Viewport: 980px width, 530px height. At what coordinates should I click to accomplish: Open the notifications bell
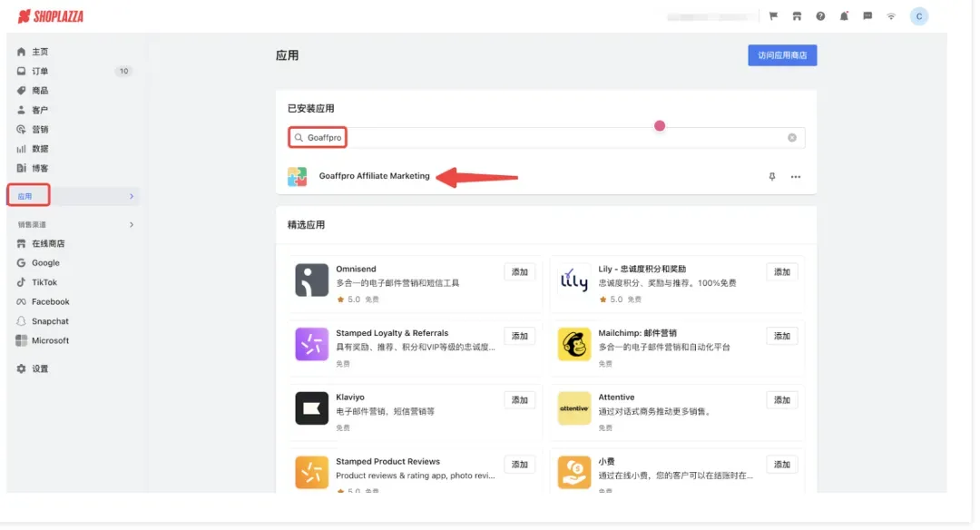point(844,16)
